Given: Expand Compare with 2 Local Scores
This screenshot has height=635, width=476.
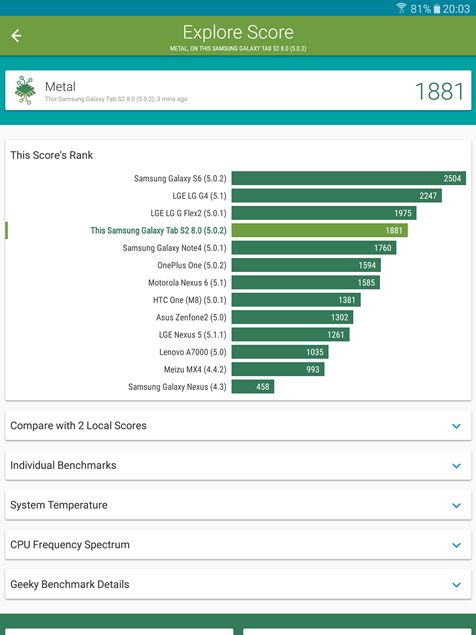Looking at the screenshot, I should click(238, 426).
